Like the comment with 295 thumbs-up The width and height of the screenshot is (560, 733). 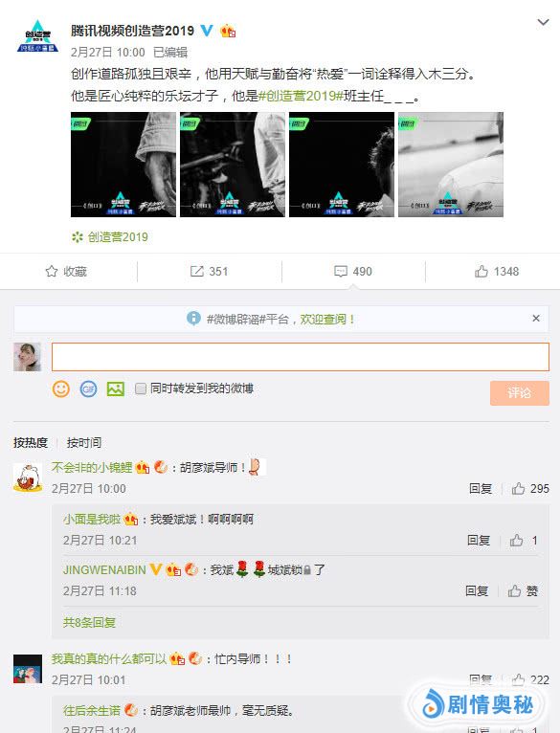[x=530, y=489]
